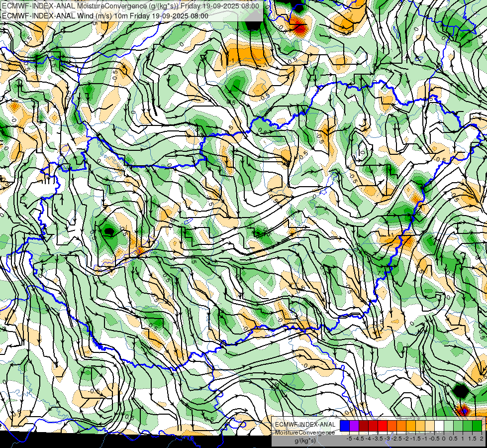The height and width of the screenshot is (448, 487).
Task: Choose legend swatch between -2 and -1.5
Action: point(410,426)
